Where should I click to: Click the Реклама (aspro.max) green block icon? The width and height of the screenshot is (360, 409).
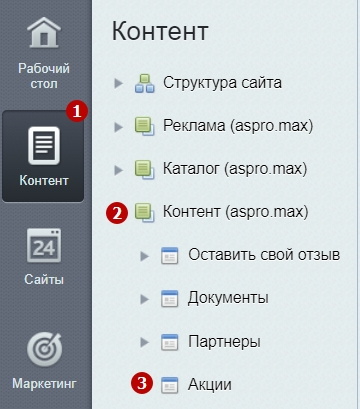(x=145, y=126)
